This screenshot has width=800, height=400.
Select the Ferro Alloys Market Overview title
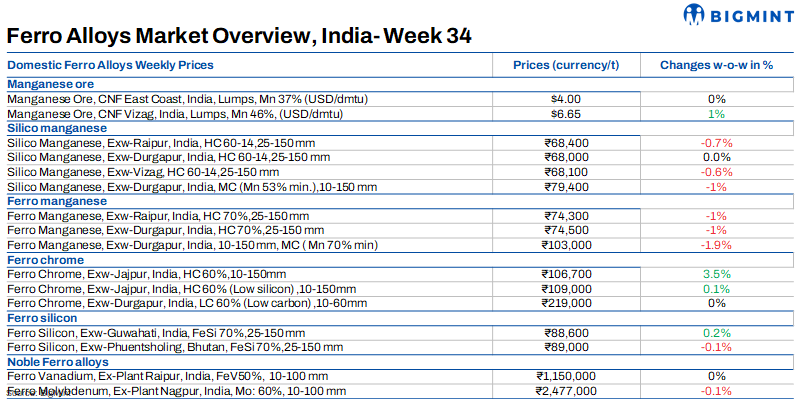coord(240,35)
